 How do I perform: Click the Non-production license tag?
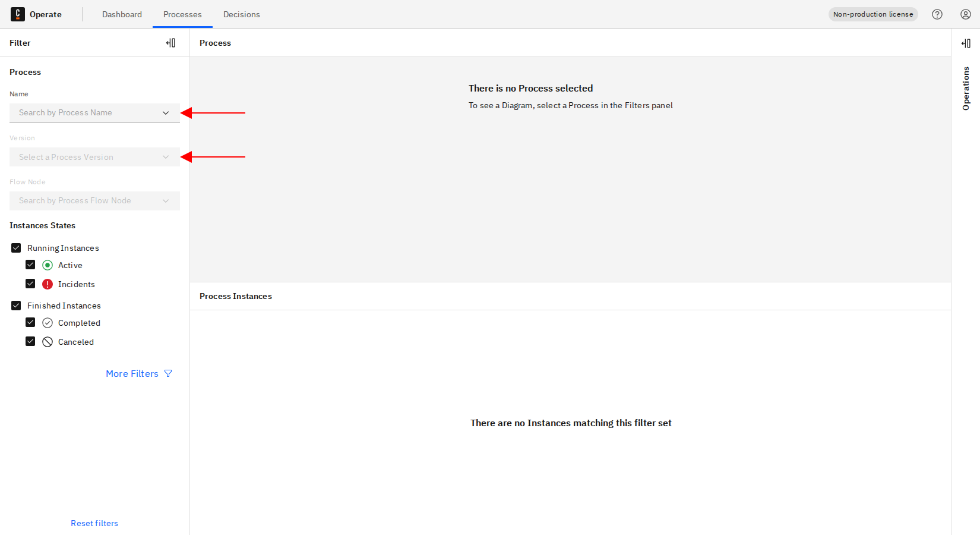point(872,14)
